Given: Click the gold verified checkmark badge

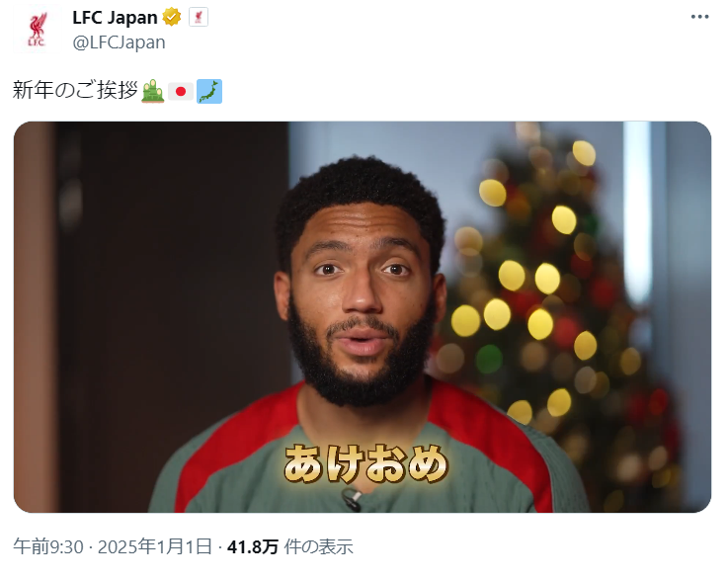Looking at the screenshot, I should (x=172, y=18).
